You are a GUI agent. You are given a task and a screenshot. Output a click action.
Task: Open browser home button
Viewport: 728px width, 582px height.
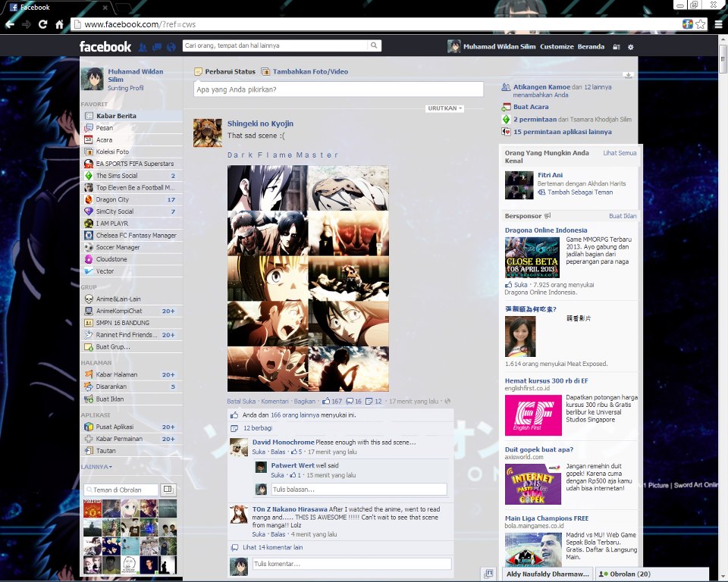[59, 24]
